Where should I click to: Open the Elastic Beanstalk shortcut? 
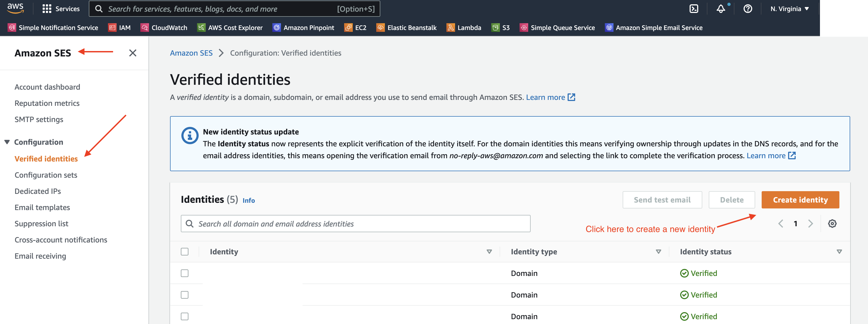pyautogui.click(x=406, y=28)
